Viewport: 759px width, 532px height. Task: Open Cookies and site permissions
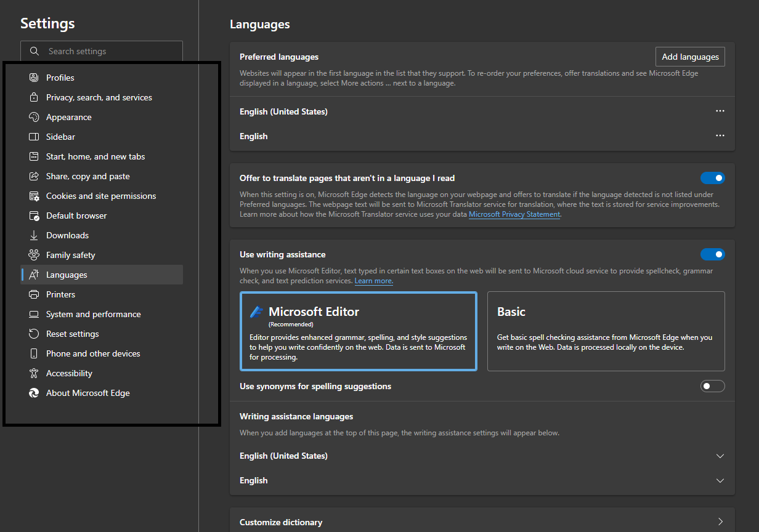(x=102, y=196)
